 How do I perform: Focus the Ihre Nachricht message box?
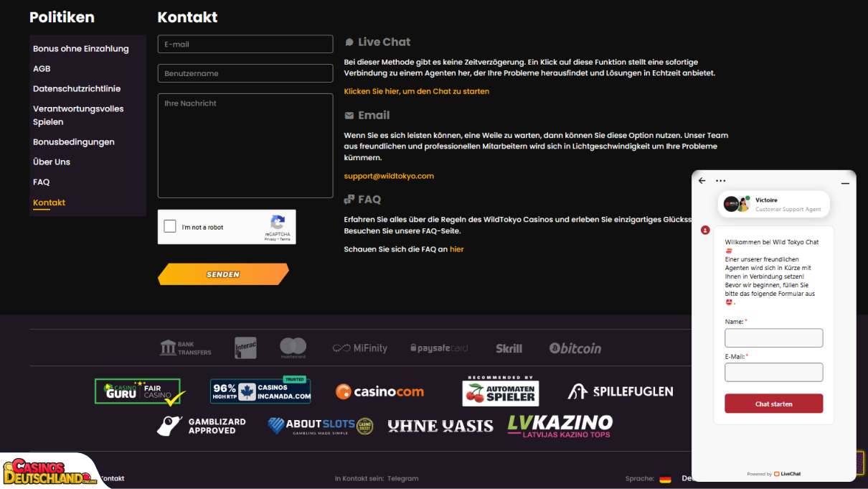pyautogui.click(x=245, y=146)
